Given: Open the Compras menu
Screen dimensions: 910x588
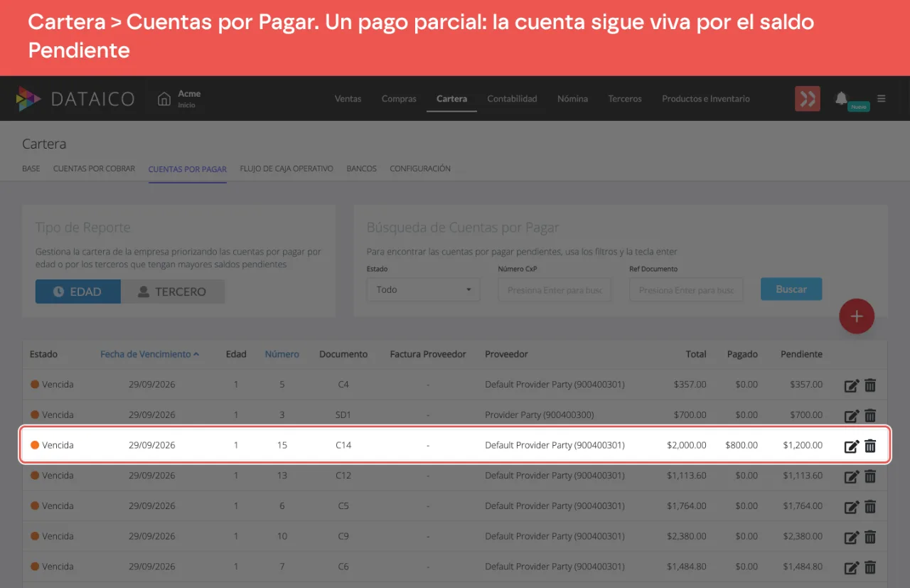Looking at the screenshot, I should point(399,99).
